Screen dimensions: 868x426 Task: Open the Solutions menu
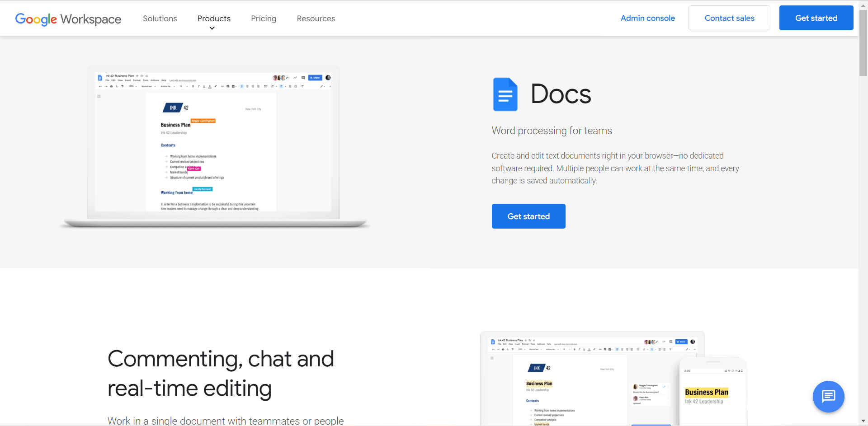[160, 19]
